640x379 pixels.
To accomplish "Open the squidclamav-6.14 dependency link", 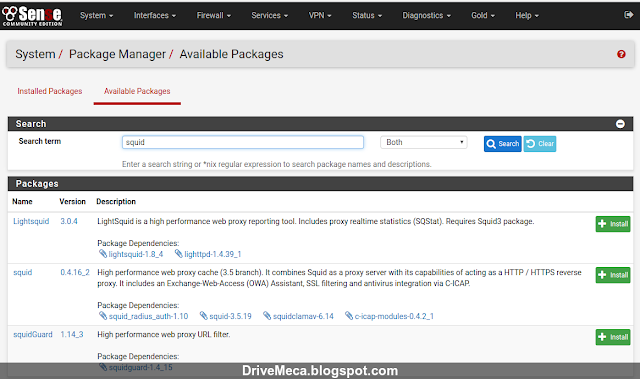I will click(x=298, y=316).
